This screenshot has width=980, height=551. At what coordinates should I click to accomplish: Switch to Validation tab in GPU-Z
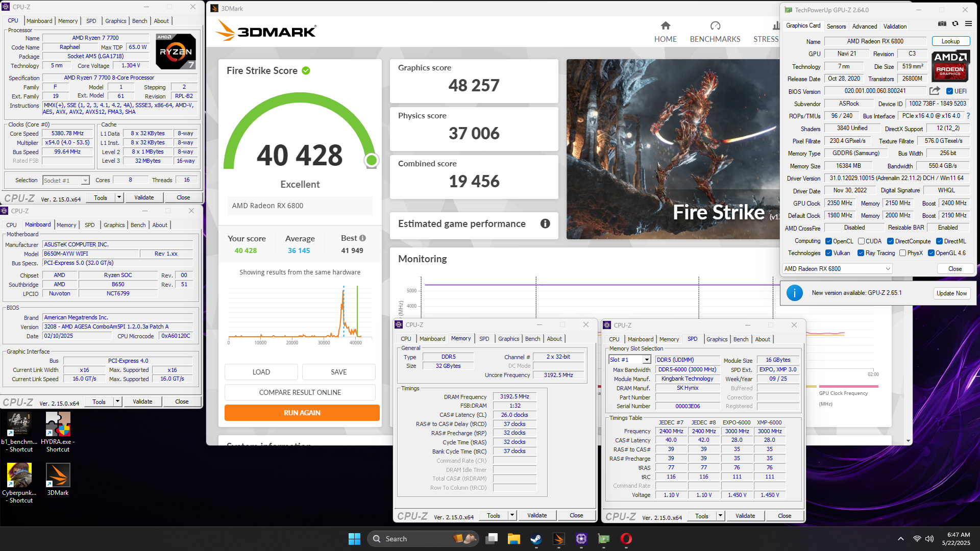click(x=895, y=27)
